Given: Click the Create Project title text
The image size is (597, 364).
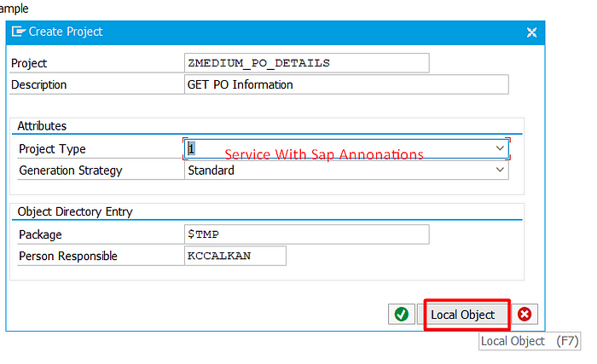Looking at the screenshot, I should pos(66,32).
